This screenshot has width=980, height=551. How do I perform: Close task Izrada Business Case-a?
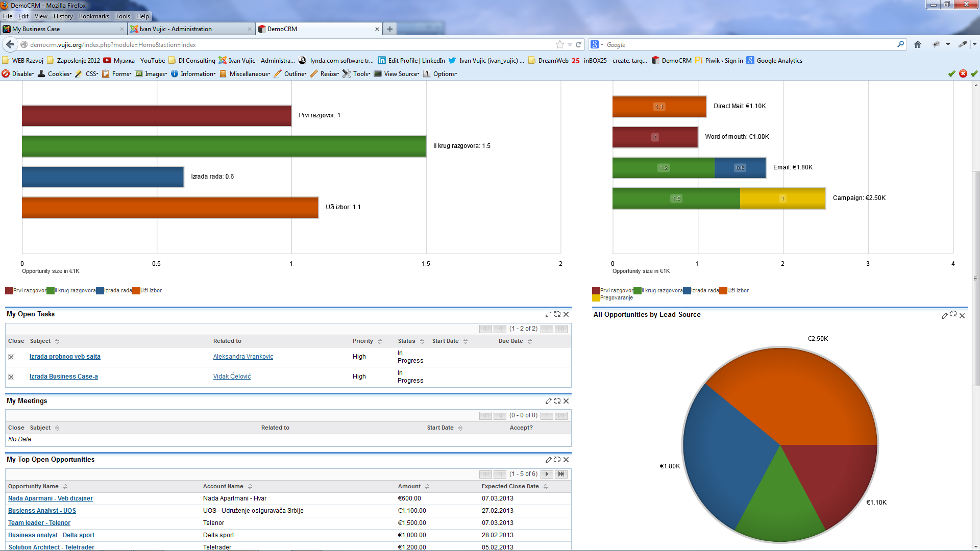pyautogui.click(x=11, y=377)
